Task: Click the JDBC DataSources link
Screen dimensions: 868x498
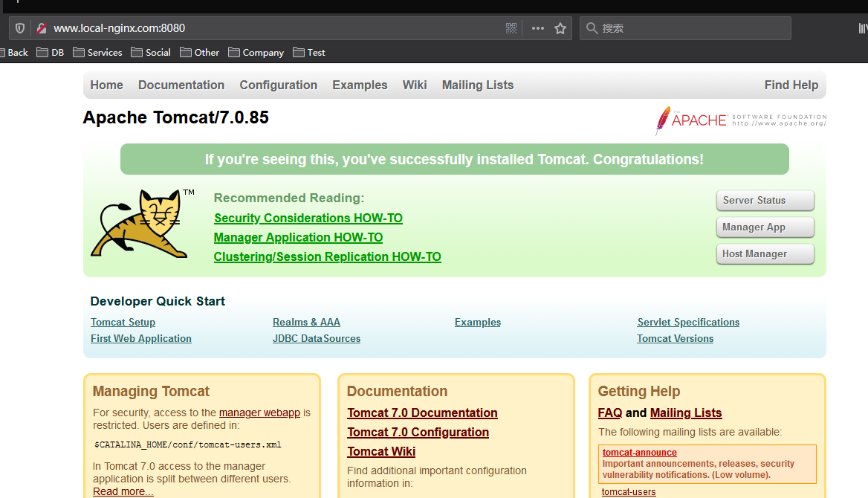Action: coord(317,339)
